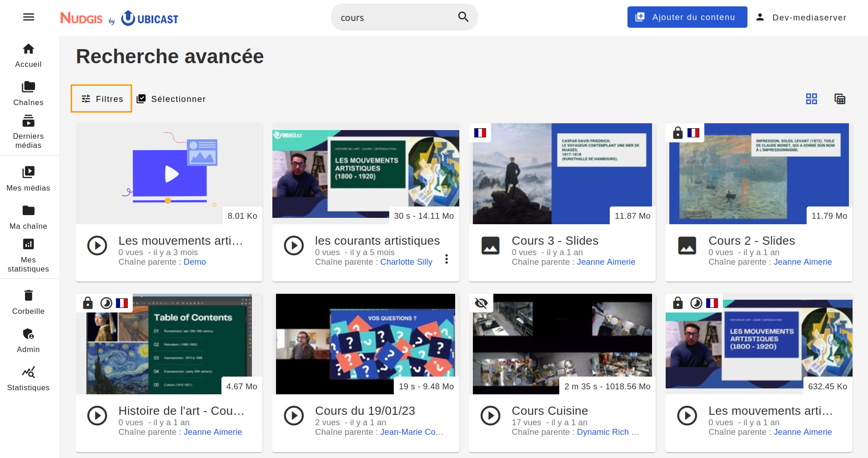Click French flag on 'Cours 2 - Slides'
Viewport: 868px width, 458px height.
click(x=693, y=133)
